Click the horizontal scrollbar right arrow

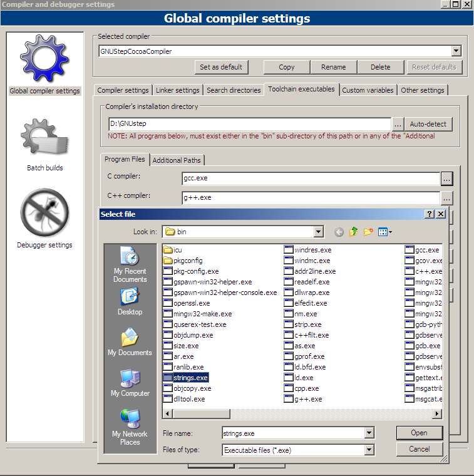(x=437, y=413)
